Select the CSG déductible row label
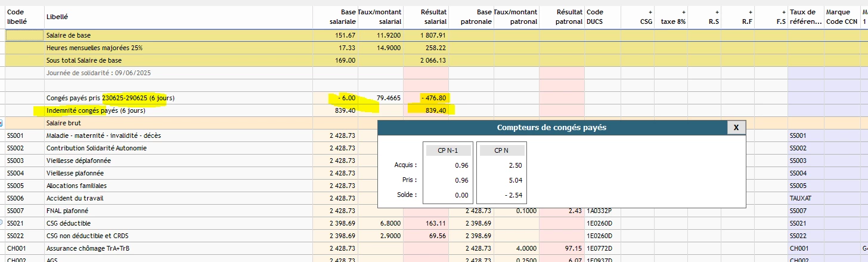The height and width of the screenshot is (262, 868). pos(69,223)
